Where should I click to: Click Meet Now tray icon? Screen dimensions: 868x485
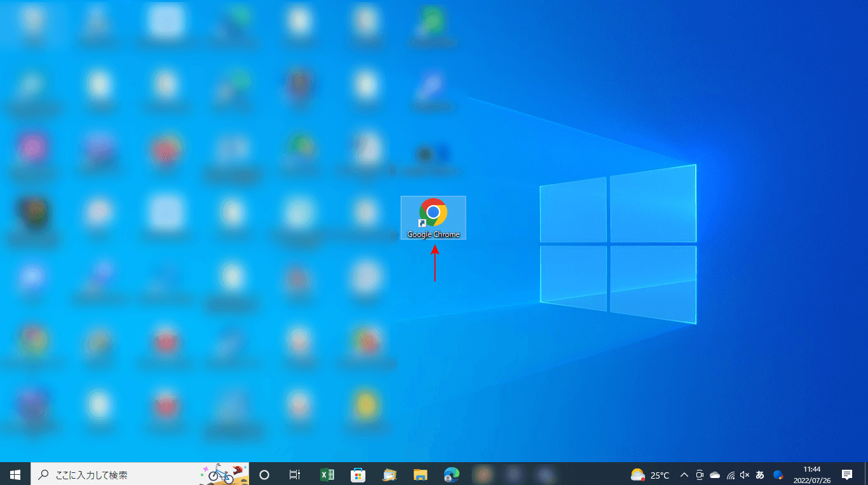[700, 474]
